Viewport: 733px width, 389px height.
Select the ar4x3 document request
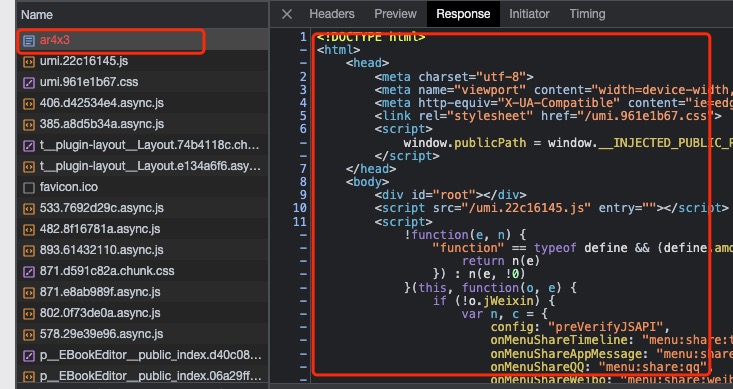[143, 40]
